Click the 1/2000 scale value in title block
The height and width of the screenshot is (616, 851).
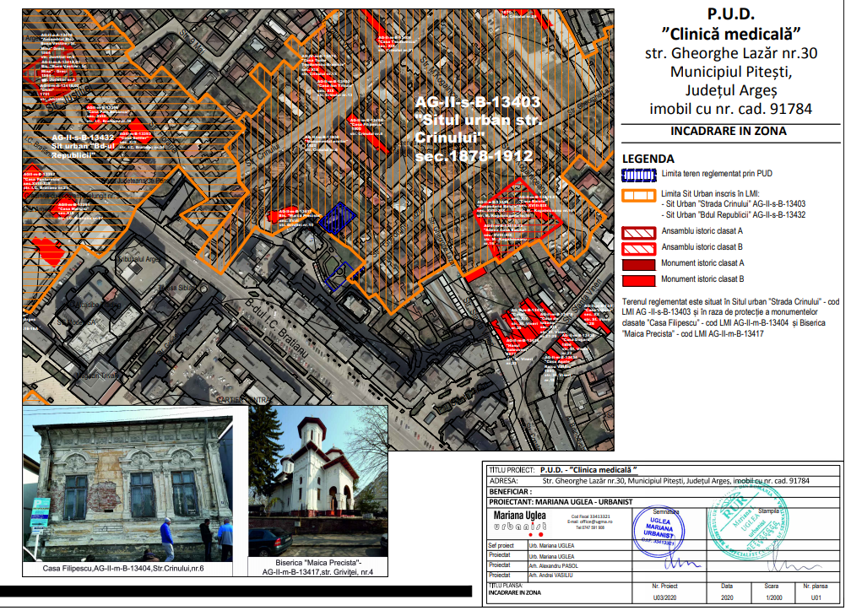tap(772, 596)
